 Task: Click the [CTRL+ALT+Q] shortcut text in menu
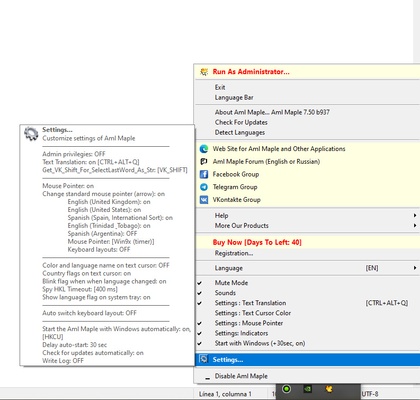(387, 303)
